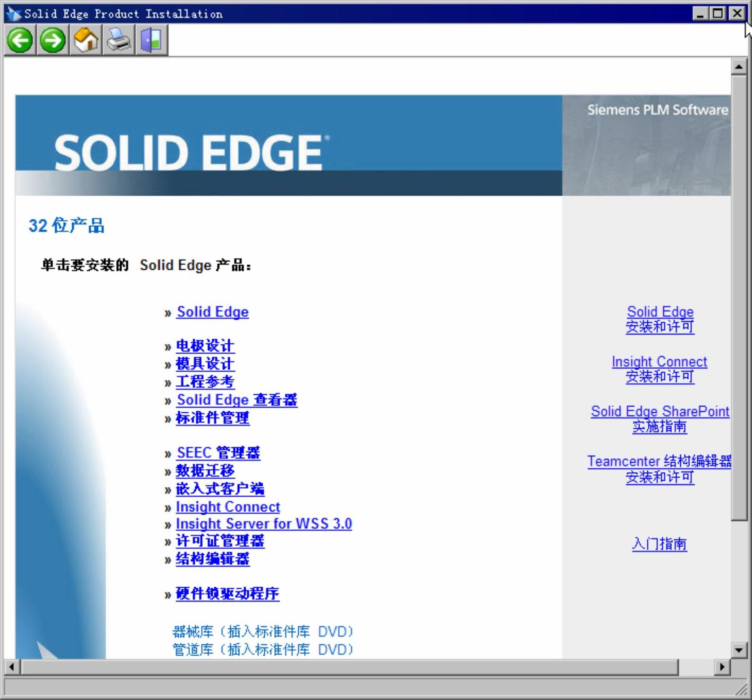Viewport: 752px width, 700px height.
Task: Click the 管道库 DVD text entry
Action: 263,650
